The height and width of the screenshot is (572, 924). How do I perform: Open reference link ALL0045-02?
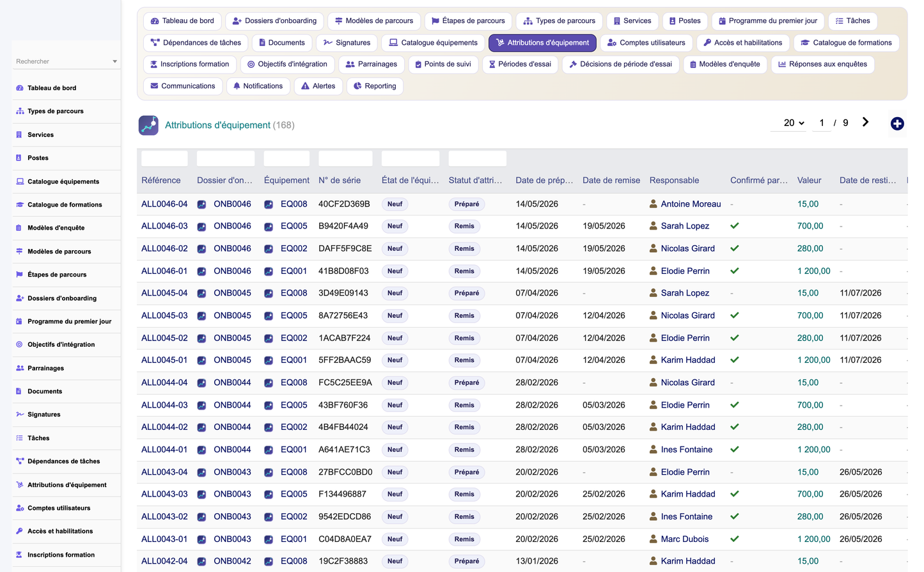point(164,338)
